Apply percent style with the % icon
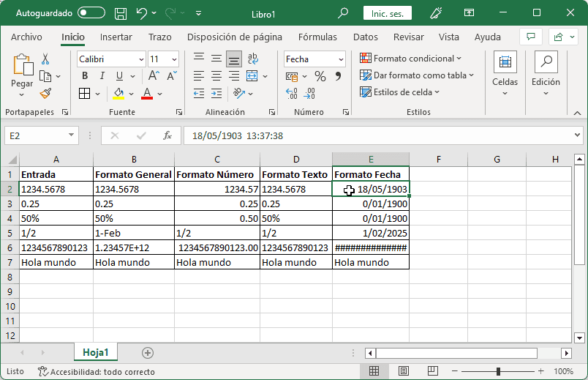Image resolution: width=588 pixels, height=380 pixels. tap(320, 76)
